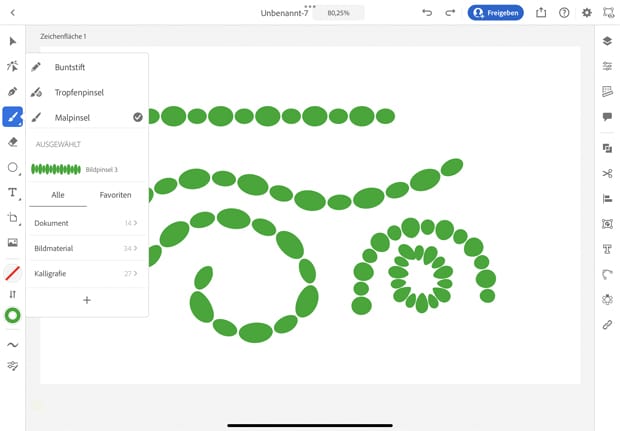Switch to the Favoriten tab

coord(115,195)
